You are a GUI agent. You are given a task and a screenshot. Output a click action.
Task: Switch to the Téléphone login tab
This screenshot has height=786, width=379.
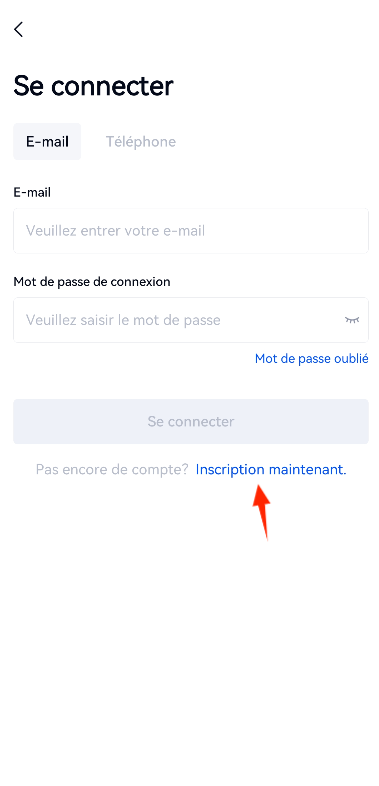coord(141,142)
